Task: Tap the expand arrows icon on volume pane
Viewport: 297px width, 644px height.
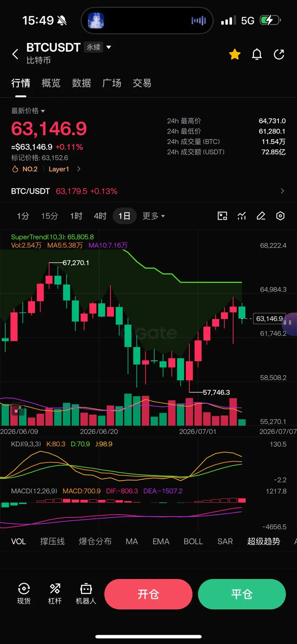Action: click(18, 409)
